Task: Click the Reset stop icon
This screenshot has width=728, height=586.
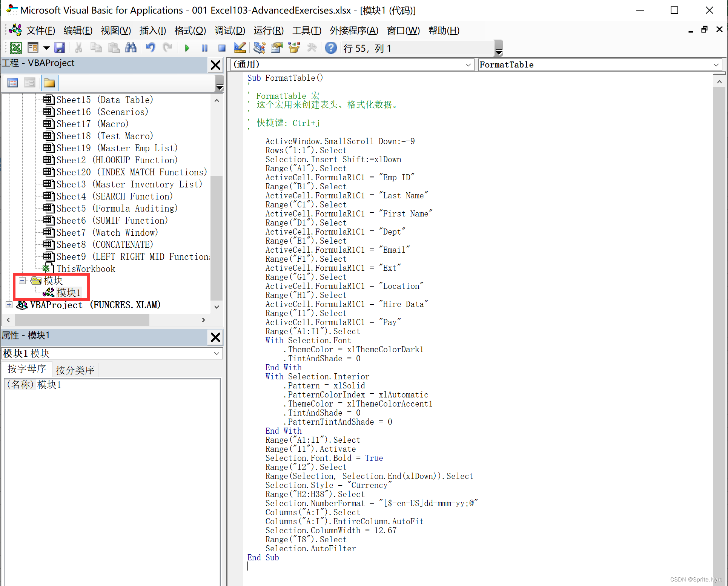Action: 222,48
